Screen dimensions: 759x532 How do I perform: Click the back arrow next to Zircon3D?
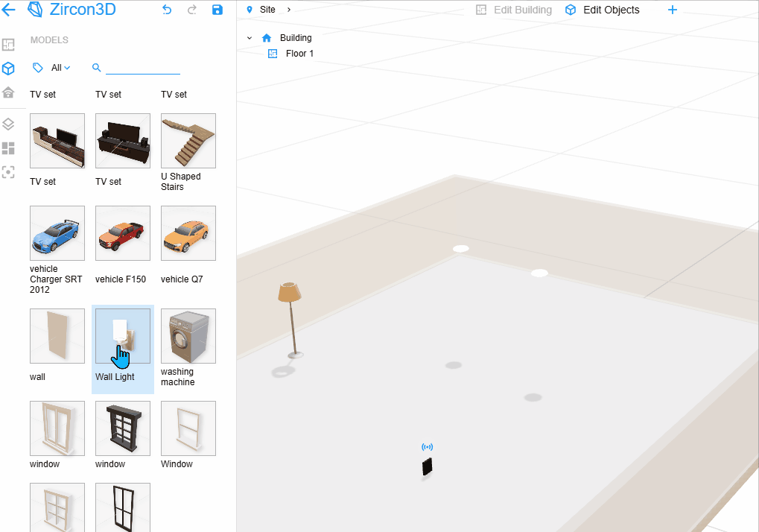click(10, 10)
